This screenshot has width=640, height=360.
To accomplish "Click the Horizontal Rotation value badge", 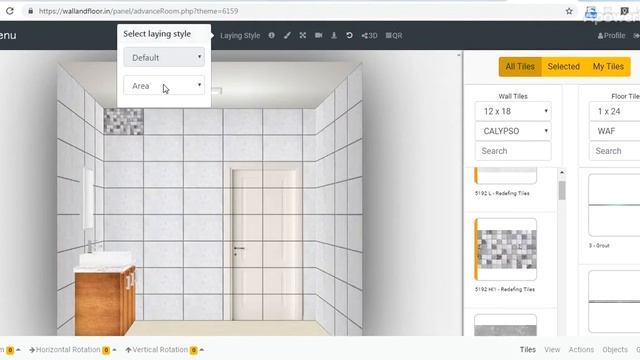I will (106, 350).
